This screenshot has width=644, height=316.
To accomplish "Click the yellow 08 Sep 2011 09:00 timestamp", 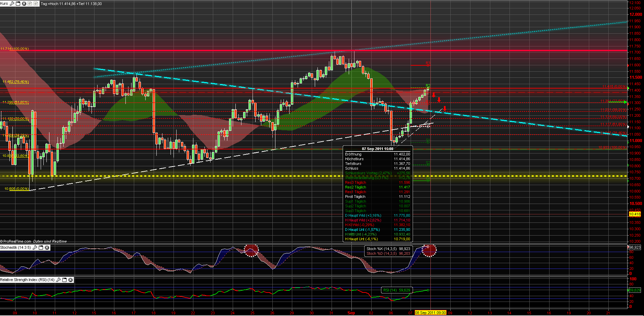I will (431, 313).
